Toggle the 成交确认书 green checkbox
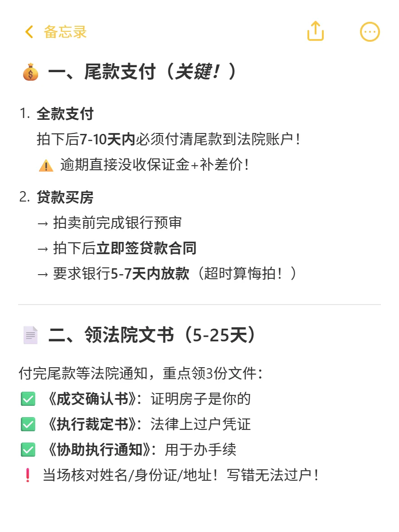This screenshot has width=399, height=532. (x=28, y=399)
